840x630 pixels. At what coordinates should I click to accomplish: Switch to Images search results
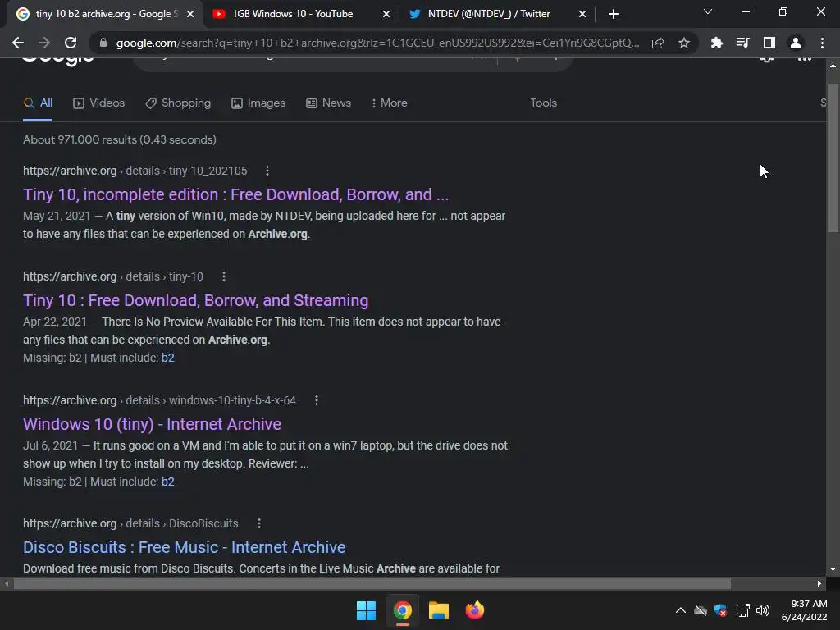point(258,103)
